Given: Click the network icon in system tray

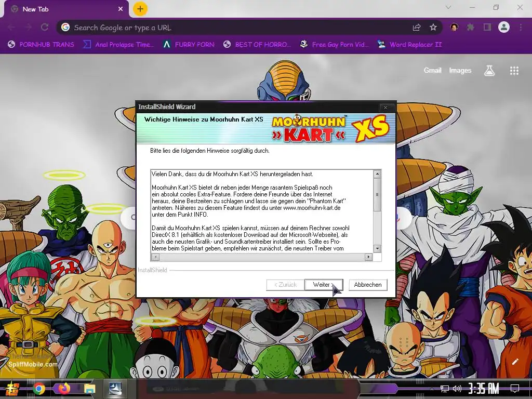Looking at the screenshot, I should pos(445,389).
